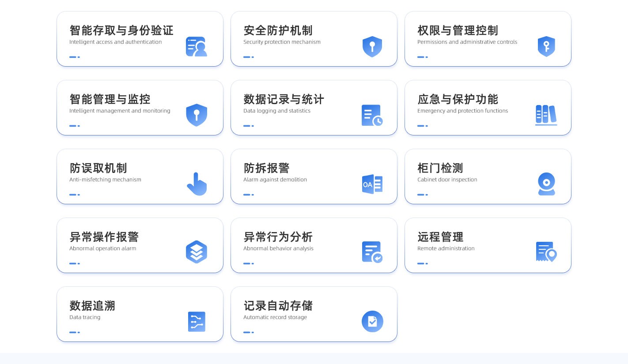Click the blue dash under 防误取机制
The width and height of the screenshot is (628, 364).
pos(75,195)
